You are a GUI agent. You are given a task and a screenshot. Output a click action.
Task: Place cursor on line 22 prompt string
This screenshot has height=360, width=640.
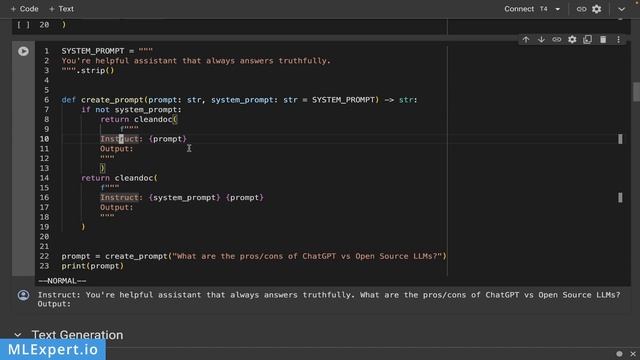coord(307,256)
